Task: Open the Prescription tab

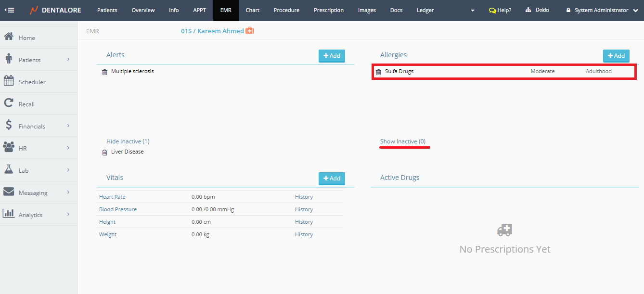Action: pos(328,10)
